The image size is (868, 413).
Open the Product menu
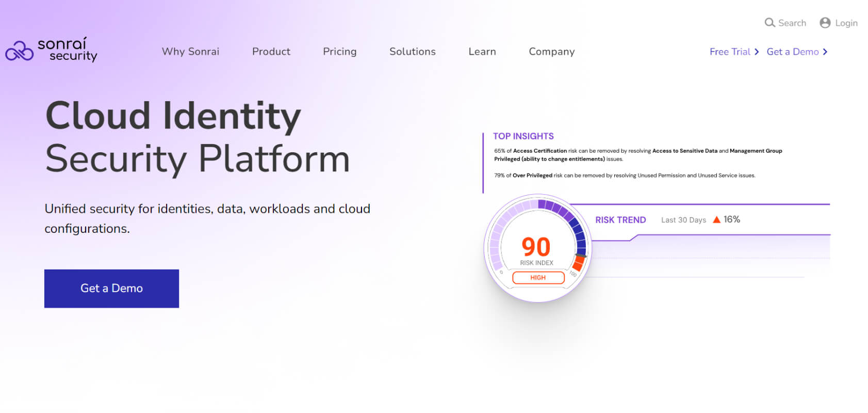point(271,52)
